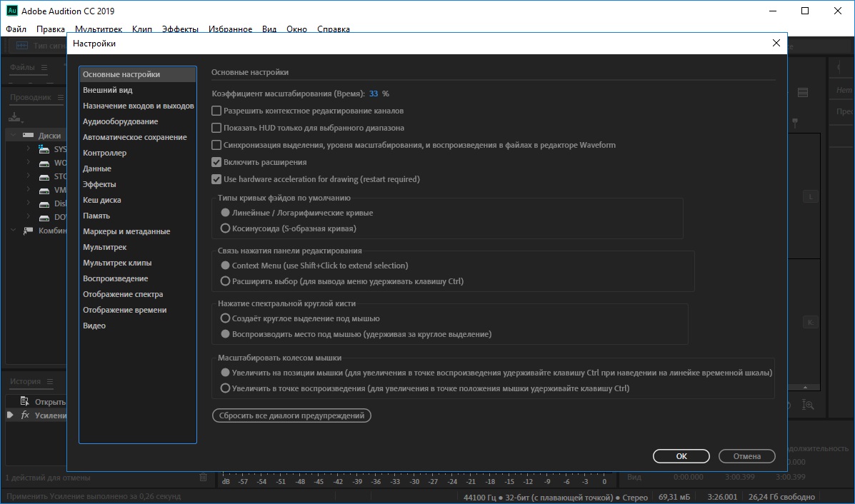This screenshot has height=504, width=855.
Task: Click Сбросить все диалоги предупреждений button
Action: tap(291, 415)
